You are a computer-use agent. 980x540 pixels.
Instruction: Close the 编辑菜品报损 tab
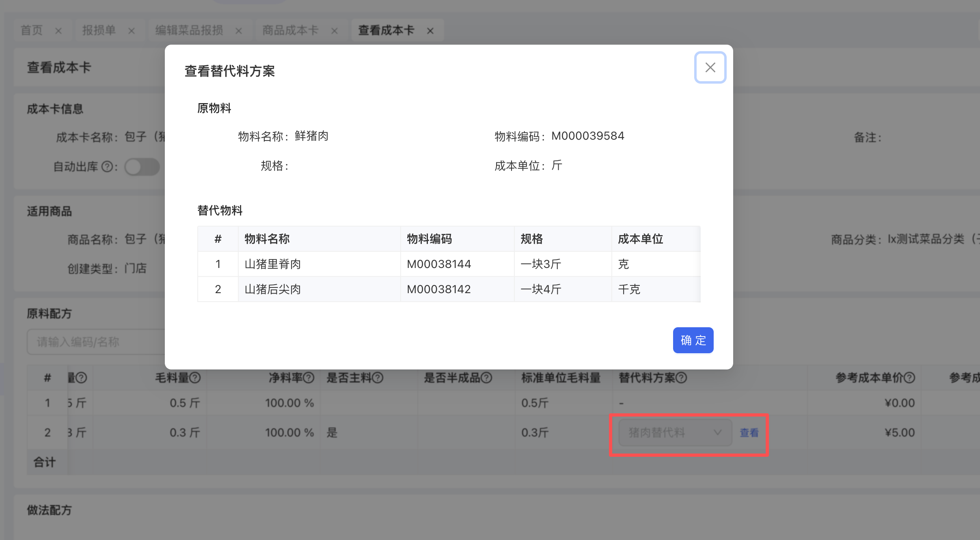[239, 31]
